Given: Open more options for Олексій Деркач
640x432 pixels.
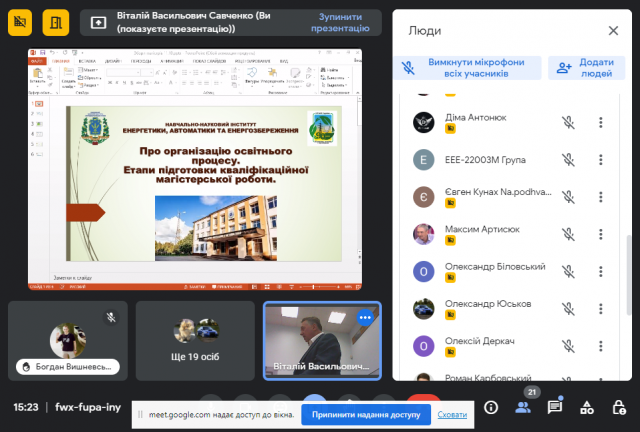Looking at the screenshot, I should click(x=601, y=345).
